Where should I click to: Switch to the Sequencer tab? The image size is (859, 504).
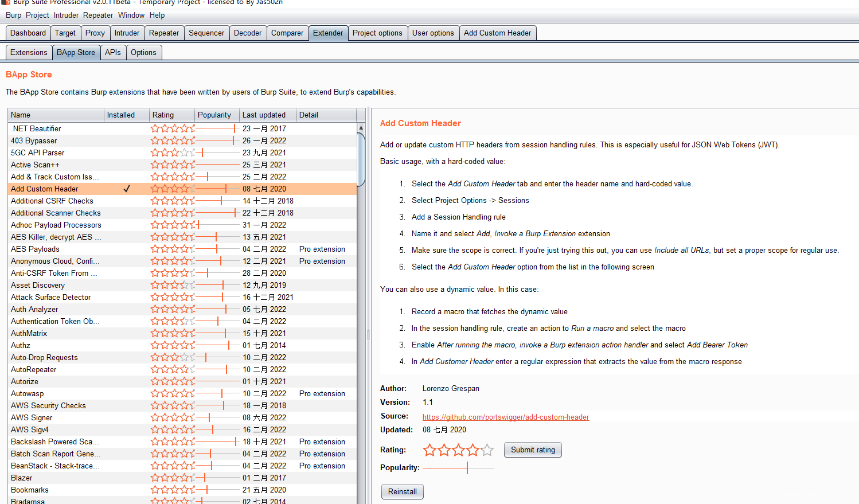206,33
